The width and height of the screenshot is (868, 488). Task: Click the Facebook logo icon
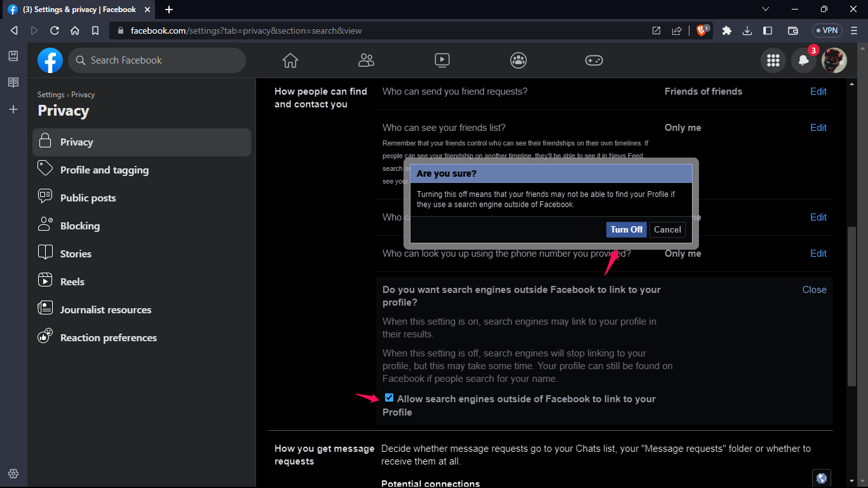[x=50, y=60]
